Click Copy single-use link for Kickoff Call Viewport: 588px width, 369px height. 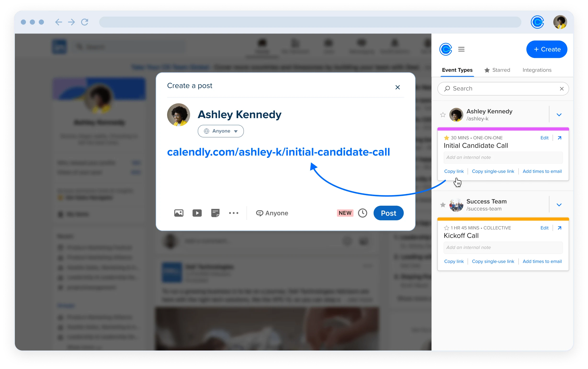pyautogui.click(x=493, y=261)
